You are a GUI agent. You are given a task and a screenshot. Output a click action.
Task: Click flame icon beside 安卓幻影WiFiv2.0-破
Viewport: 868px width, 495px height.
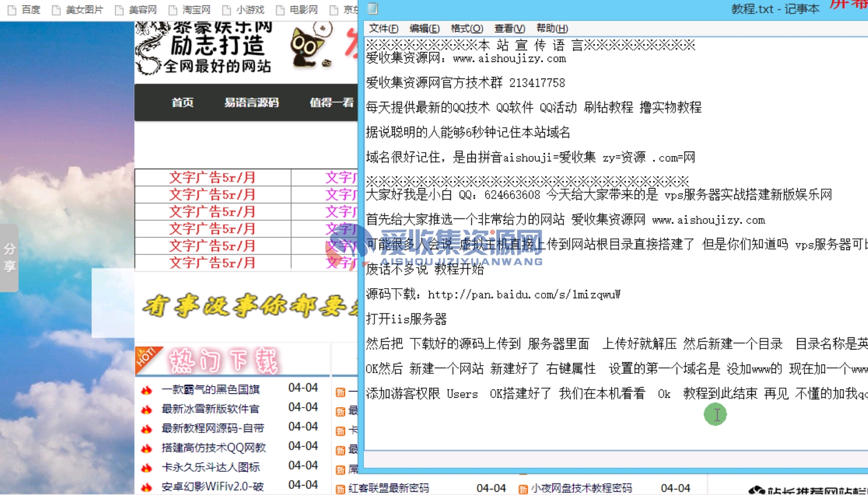pos(147,487)
